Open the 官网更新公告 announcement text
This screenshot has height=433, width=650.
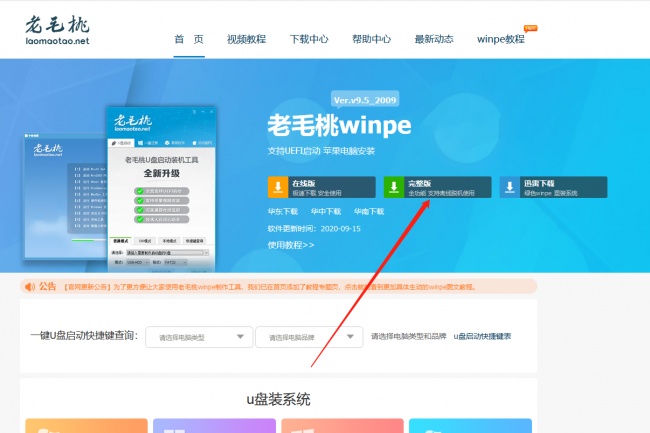tap(269, 287)
